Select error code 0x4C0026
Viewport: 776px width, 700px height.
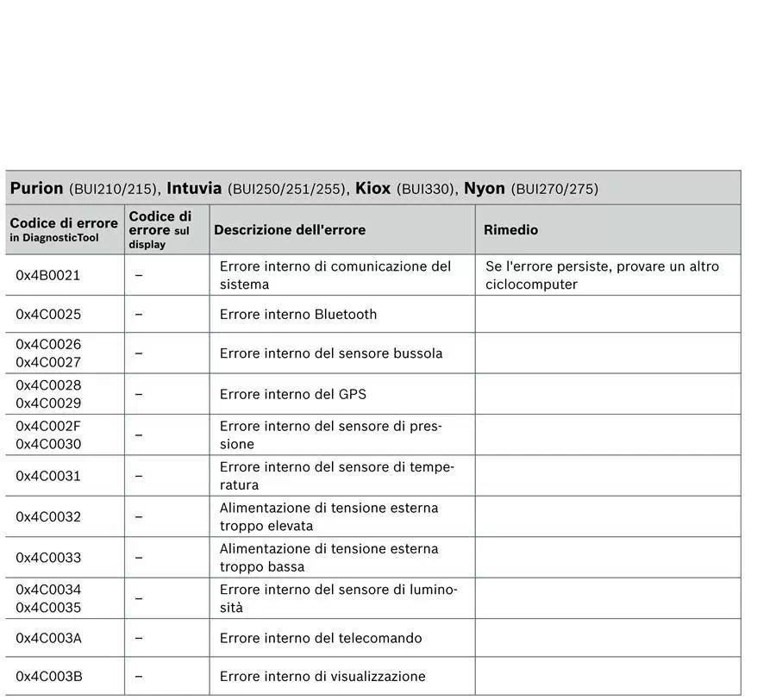(48, 344)
